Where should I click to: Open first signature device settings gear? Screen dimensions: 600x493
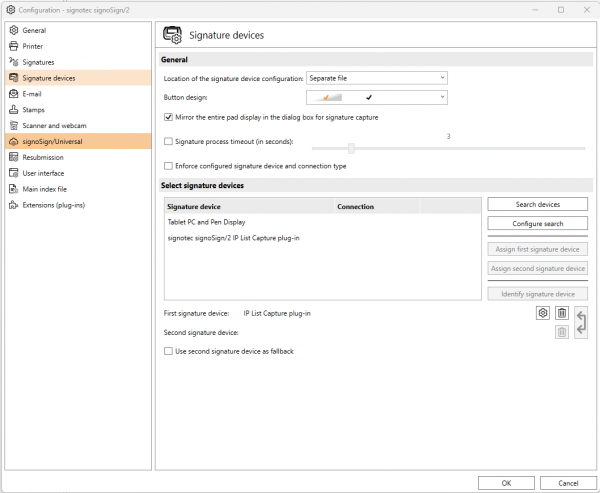(543, 313)
